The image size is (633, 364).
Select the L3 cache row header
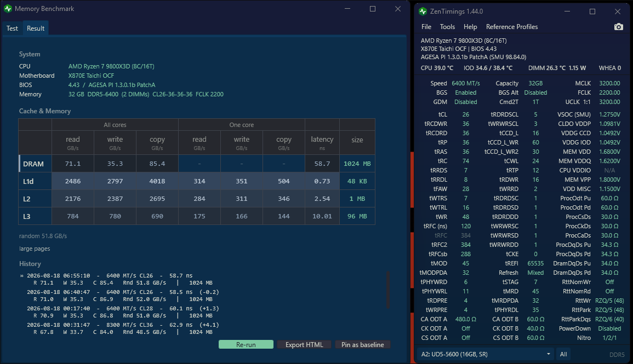[36, 216]
